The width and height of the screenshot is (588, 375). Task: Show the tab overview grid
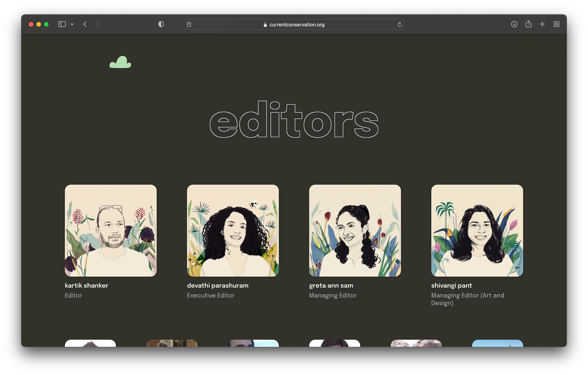(x=556, y=24)
